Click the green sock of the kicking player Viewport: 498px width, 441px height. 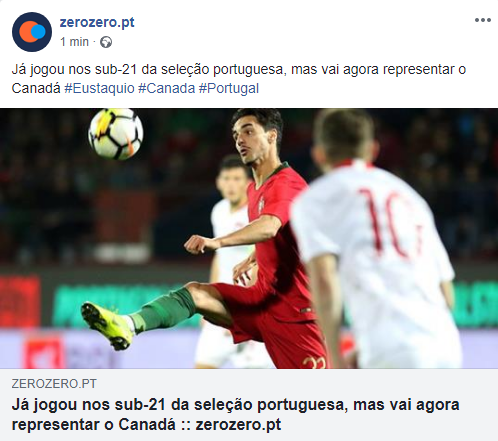pyautogui.click(x=163, y=309)
